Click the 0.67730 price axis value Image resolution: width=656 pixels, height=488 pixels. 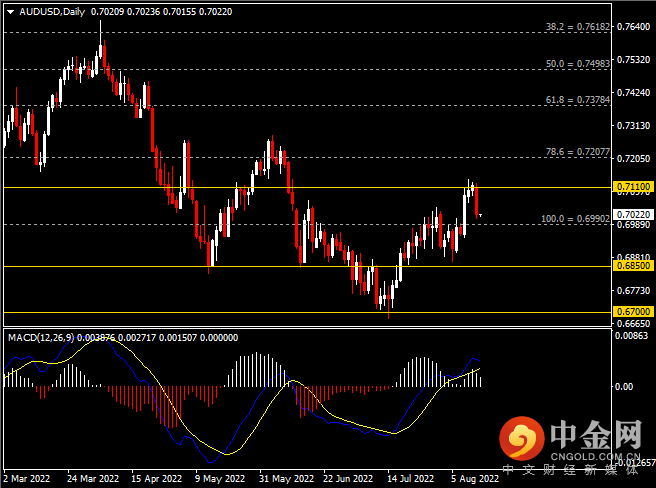pyautogui.click(x=633, y=290)
